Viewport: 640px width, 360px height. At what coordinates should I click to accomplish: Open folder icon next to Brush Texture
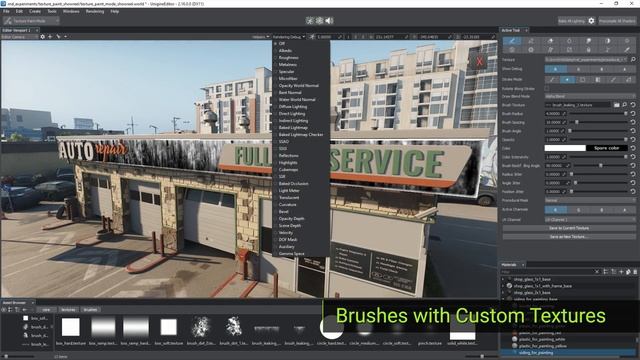coord(617,105)
